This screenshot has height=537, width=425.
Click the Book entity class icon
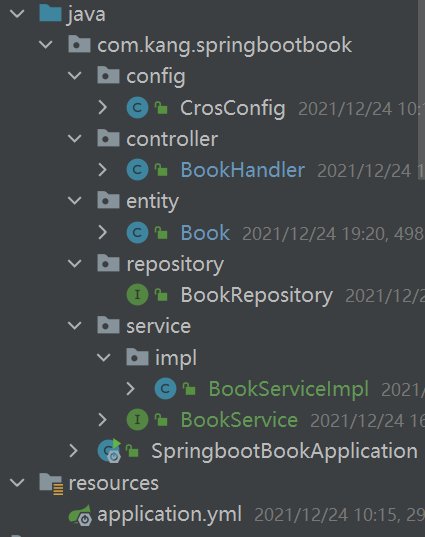pyautogui.click(x=137, y=233)
